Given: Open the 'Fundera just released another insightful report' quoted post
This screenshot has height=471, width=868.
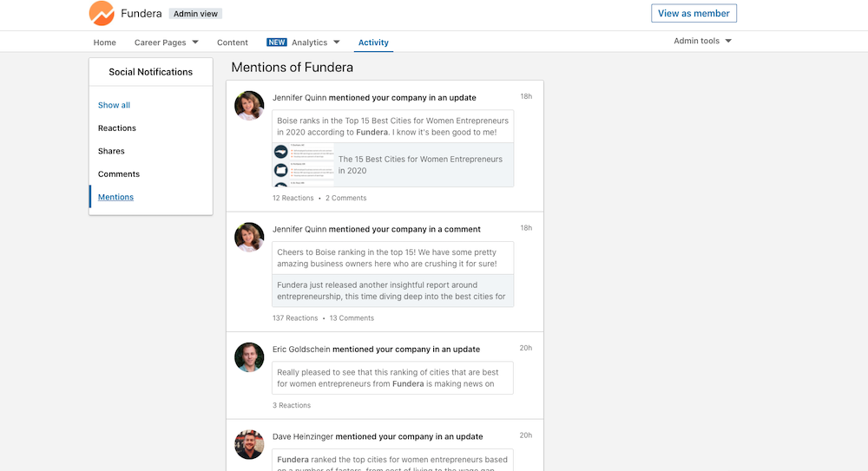Looking at the screenshot, I should point(392,291).
